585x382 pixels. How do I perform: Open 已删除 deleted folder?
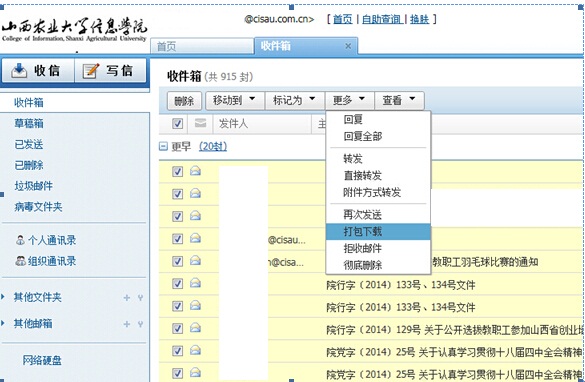click(29, 165)
